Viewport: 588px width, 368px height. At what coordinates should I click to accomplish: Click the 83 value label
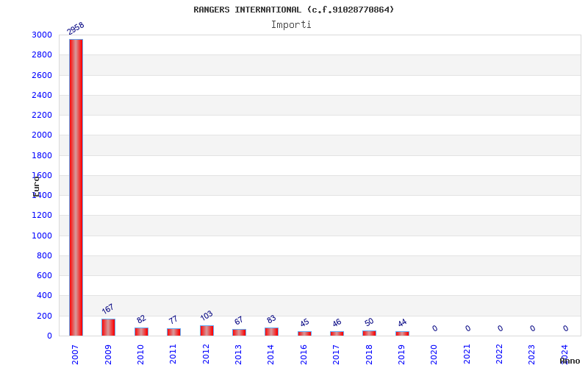tap(271, 319)
